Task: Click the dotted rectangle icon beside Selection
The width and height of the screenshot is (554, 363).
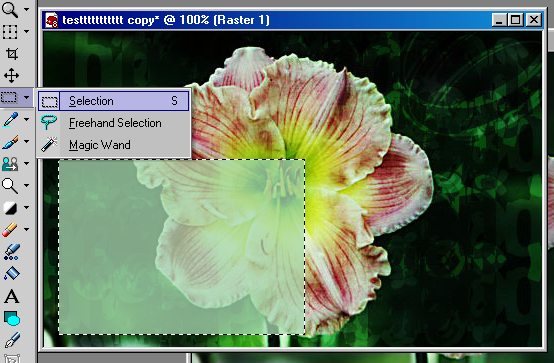Action: [x=49, y=101]
